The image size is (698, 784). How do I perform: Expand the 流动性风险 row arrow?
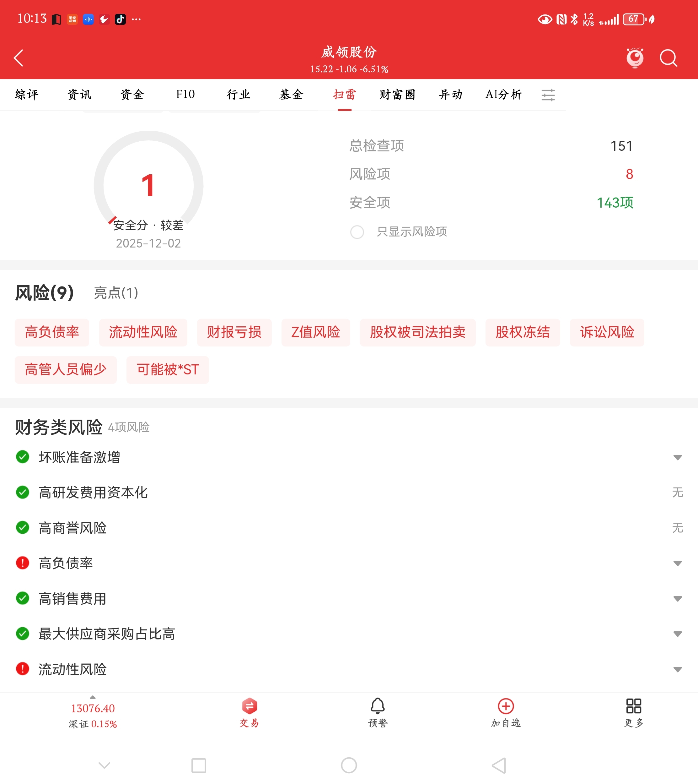coord(677,669)
